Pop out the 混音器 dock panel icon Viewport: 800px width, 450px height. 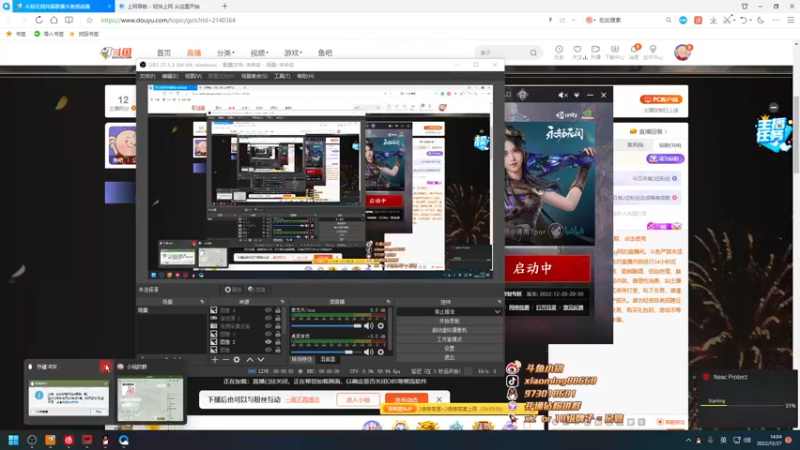(x=388, y=302)
